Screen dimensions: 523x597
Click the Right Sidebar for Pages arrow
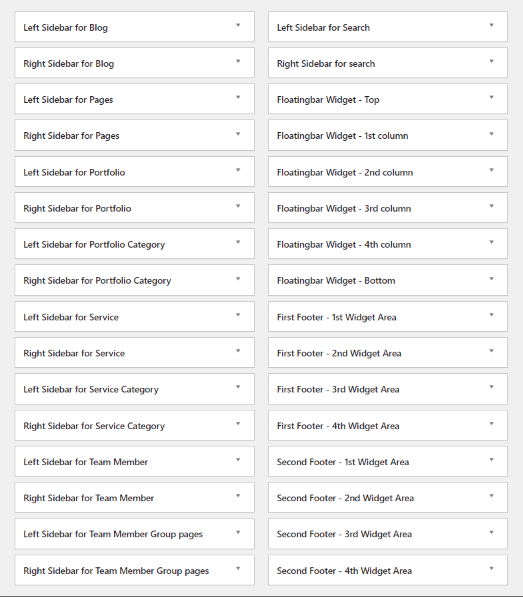click(x=238, y=134)
